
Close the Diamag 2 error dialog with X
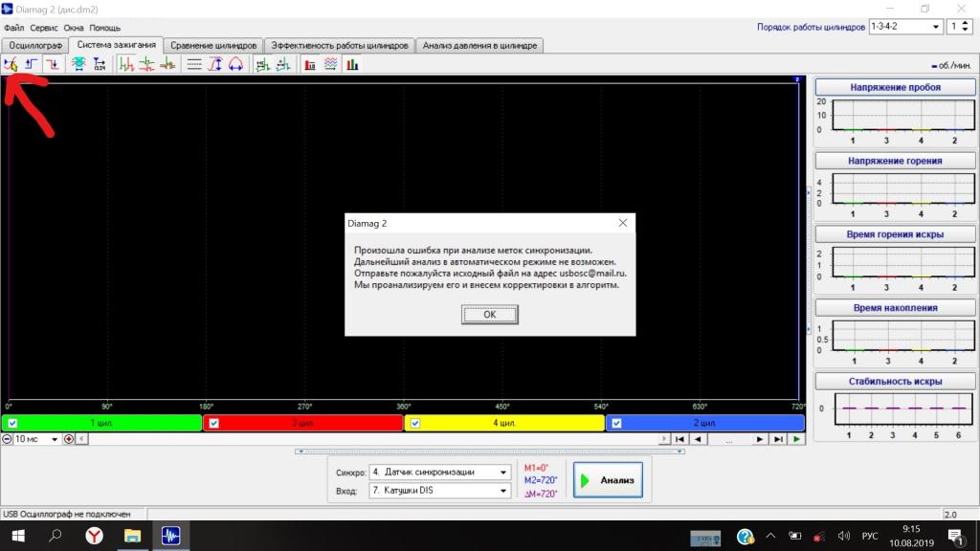pos(622,223)
